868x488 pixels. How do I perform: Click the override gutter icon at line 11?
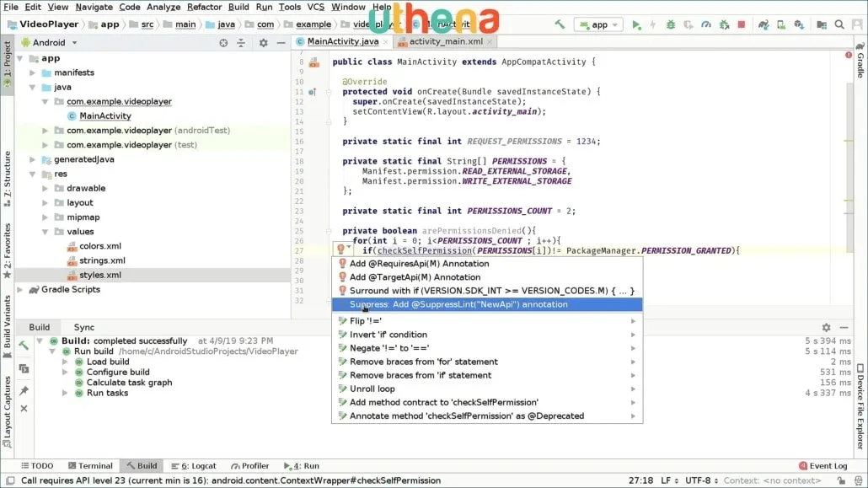pyautogui.click(x=312, y=92)
